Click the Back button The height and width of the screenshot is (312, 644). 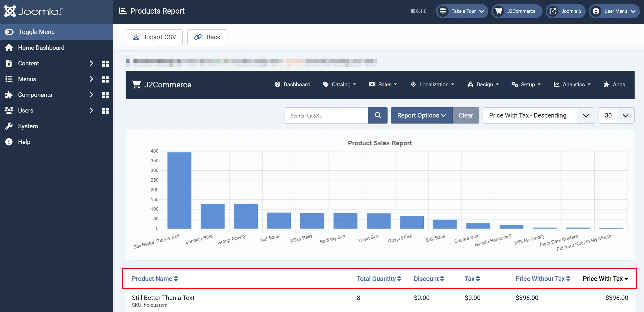(x=207, y=37)
